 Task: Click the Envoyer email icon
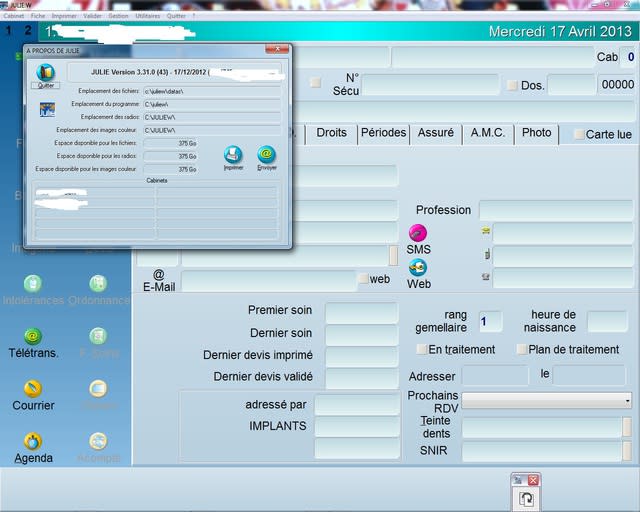[x=266, y=155]
